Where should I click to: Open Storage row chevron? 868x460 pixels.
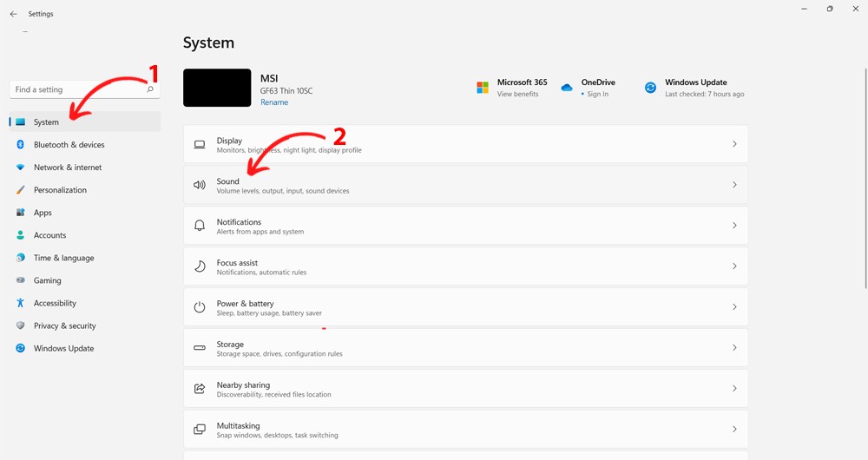point(734,348)
